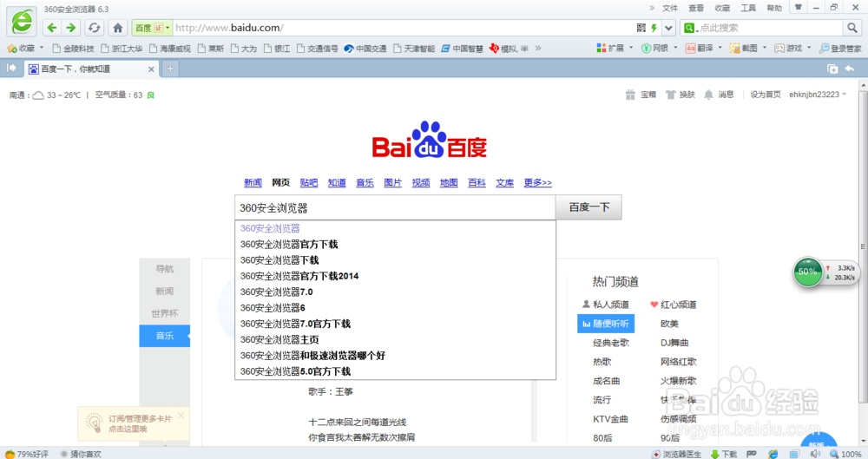
Task: Open the 海康威视 bookmark
Action: [x=170, y=49]
